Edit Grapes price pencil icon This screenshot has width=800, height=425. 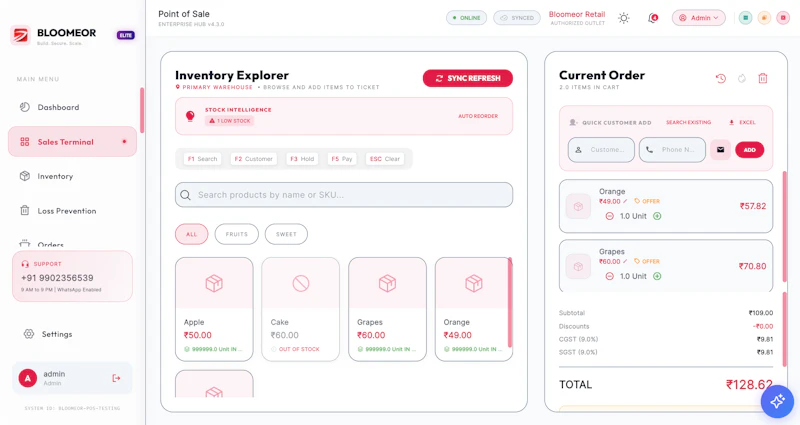click(x=625, y=262)
